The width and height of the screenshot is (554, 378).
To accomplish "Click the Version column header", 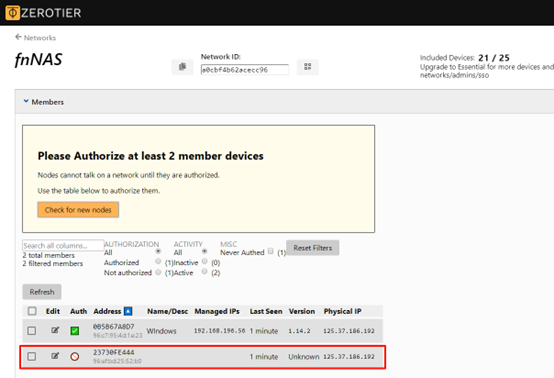I will click(x=302, y=311).
